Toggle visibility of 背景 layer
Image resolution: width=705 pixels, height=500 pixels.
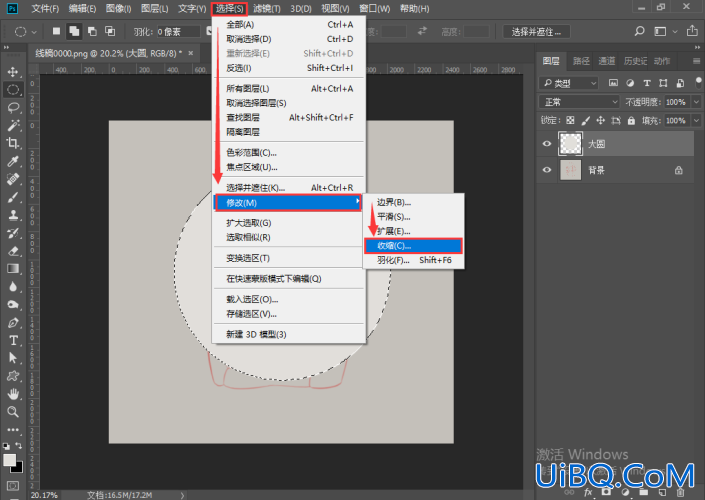[547, 170]
